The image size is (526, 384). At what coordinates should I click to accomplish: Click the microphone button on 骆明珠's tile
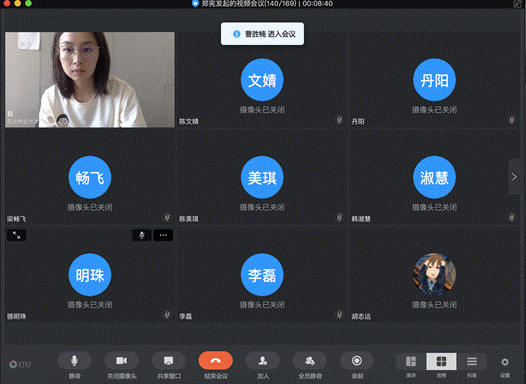tap(142, 235)
